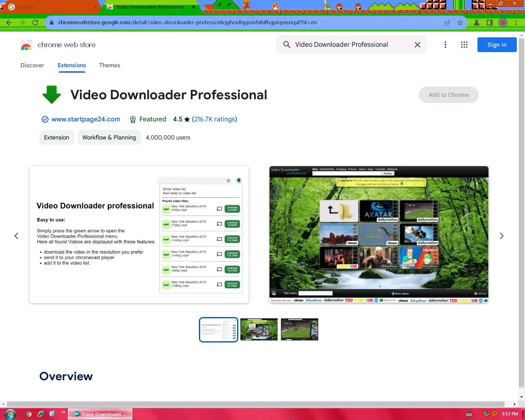Open the 216.7K ratings link
The height and width of the screenshot is (420, 525).
pyautogui.click(x=215, y=119)
